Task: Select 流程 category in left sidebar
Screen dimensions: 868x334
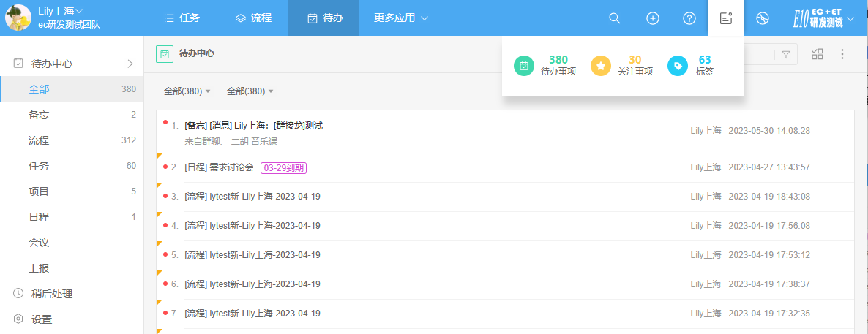Action: click(39, 140)
